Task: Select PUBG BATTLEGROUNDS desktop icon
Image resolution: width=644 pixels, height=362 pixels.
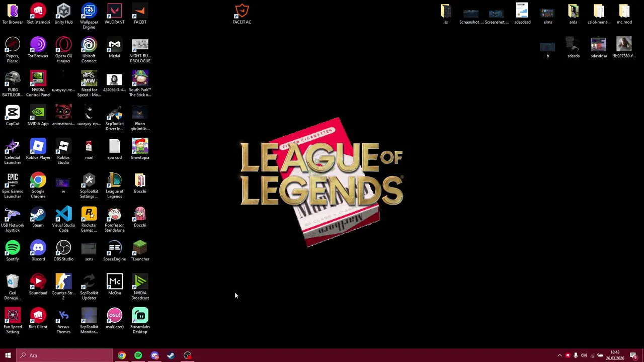Action: (x=13, y=84)
